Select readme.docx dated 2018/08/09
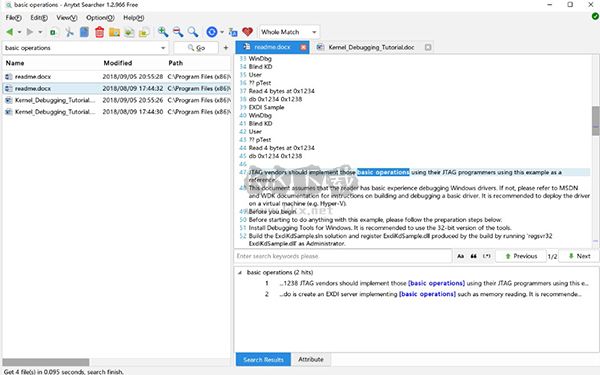The width and height of the screenshot is (600, 375). point(117,88)
